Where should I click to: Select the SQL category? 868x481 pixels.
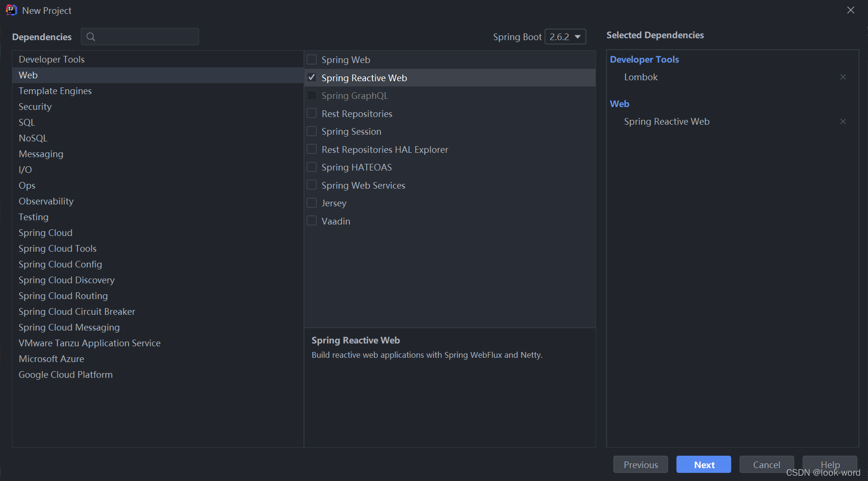click(158, 122)
